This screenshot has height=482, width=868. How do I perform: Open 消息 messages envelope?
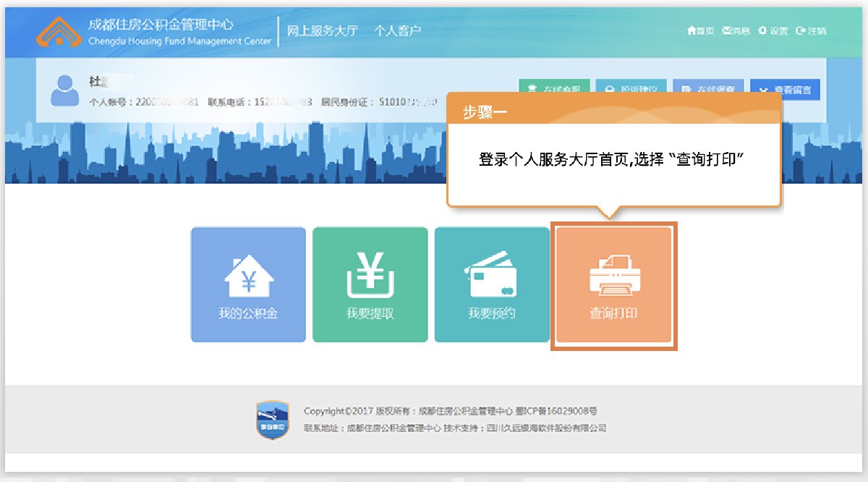click(736, 31)
